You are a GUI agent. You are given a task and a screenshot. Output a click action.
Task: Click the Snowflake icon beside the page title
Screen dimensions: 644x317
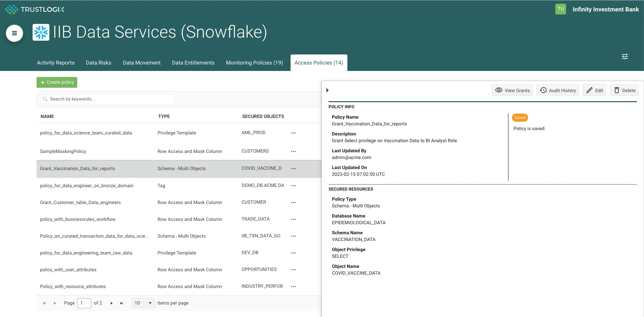[41, 32]
